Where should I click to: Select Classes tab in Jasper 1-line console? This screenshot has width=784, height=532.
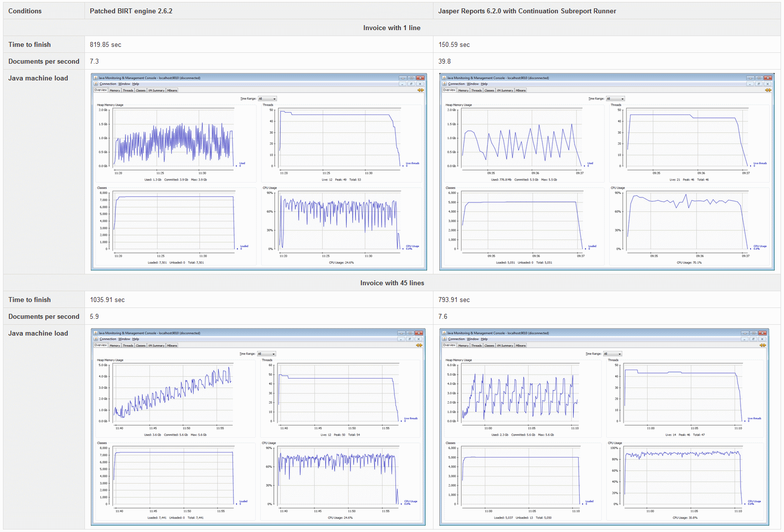coord(489,90)
